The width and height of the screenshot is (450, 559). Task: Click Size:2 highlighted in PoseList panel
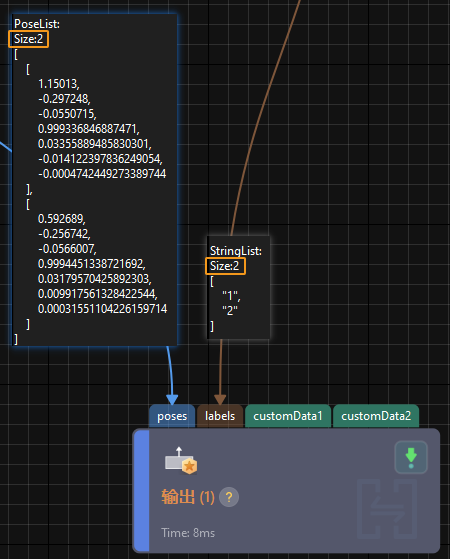[x=29, y=39]
